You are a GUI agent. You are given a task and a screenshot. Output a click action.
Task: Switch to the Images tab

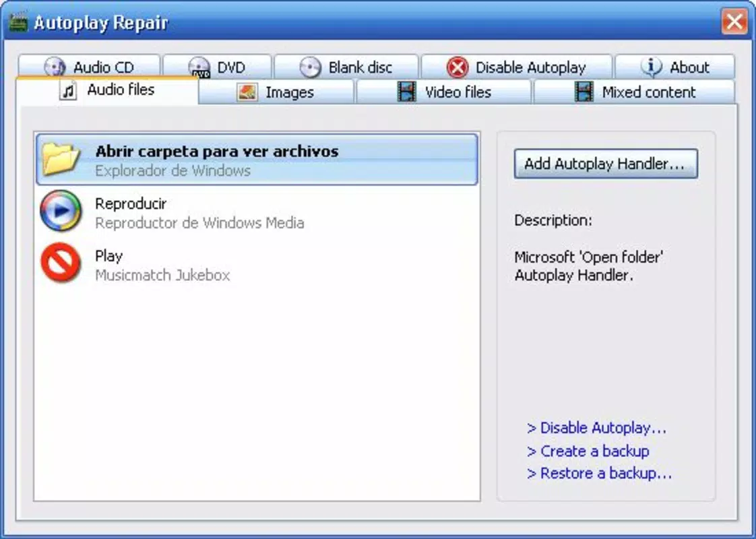pyautogui.click(x=277, y=92)
